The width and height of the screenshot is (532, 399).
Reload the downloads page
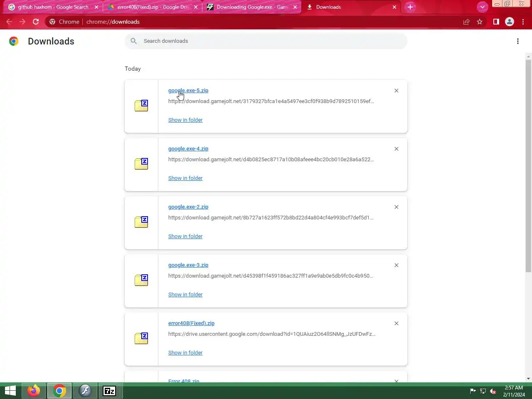[36, 22]
